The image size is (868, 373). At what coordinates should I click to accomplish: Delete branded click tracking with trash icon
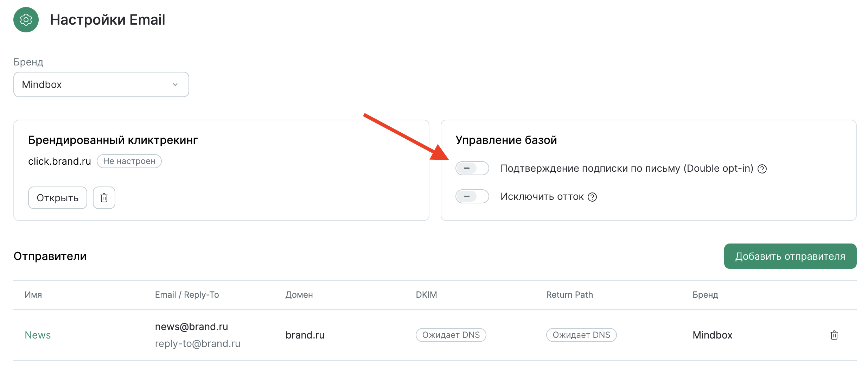[x=104, y=198]
